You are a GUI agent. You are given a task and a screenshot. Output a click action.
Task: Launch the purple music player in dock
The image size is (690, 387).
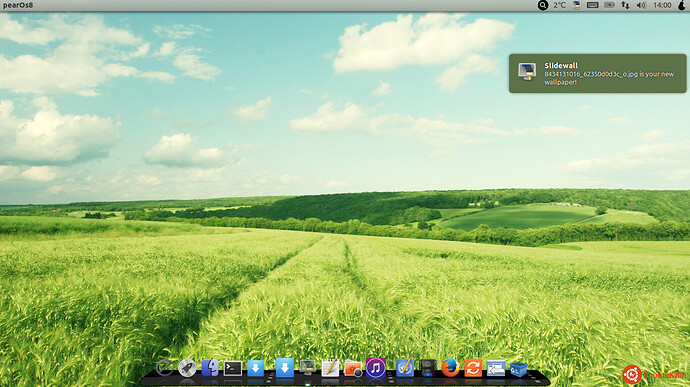coord(375,368)
